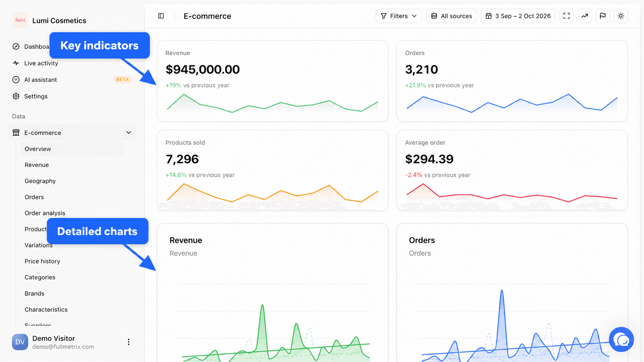The width and height of the screenshot is (644, 362).
Task: Open the Brands submenu item
Action: click(x=34, y=294)
